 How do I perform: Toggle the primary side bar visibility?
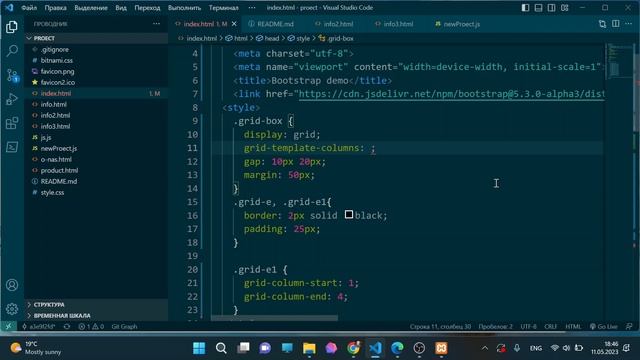(x=526, y=8)
